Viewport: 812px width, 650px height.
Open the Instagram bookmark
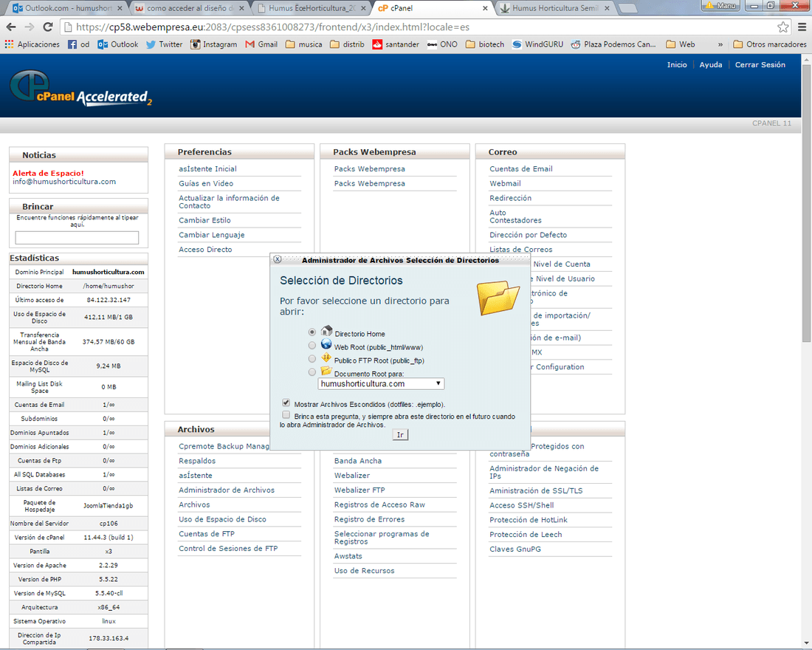click(x=213, y=44)
